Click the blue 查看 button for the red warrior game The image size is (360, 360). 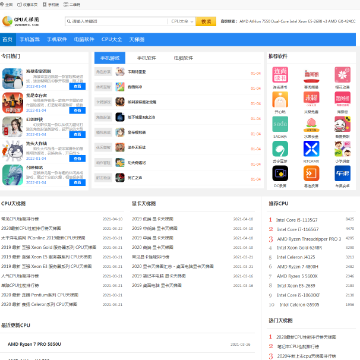pos(77,110)
